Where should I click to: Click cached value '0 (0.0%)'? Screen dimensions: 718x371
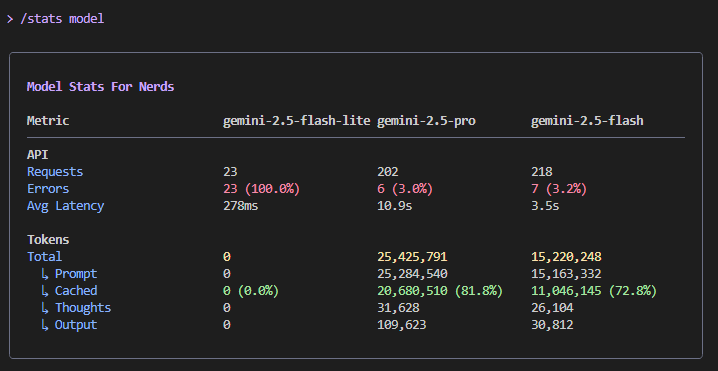pyautogui.click(x=251, y=291)
